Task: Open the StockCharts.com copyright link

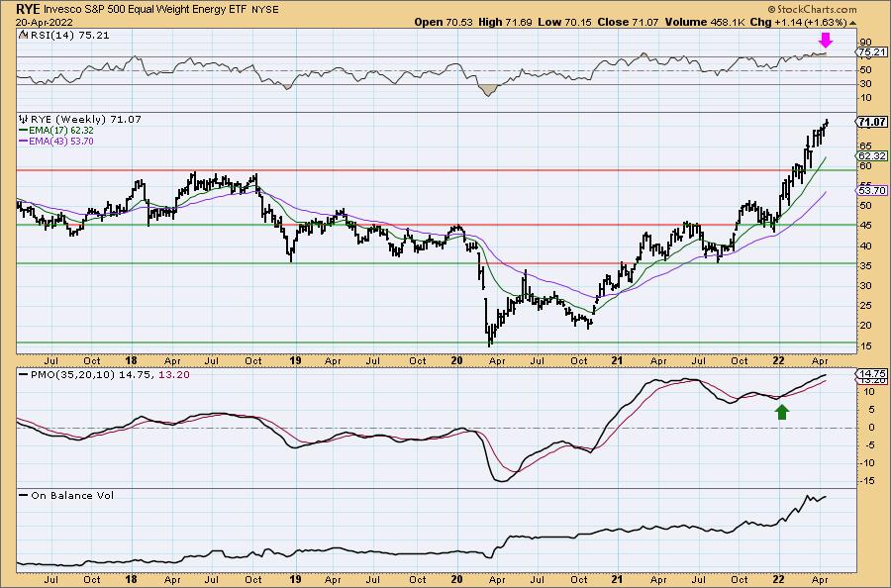Action: 811,9
